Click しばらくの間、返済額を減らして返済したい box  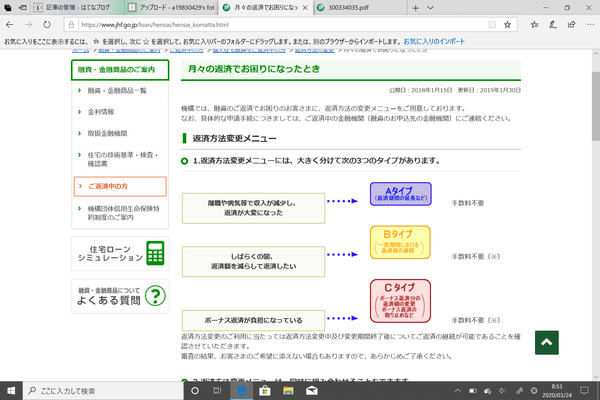pos(253,261)
